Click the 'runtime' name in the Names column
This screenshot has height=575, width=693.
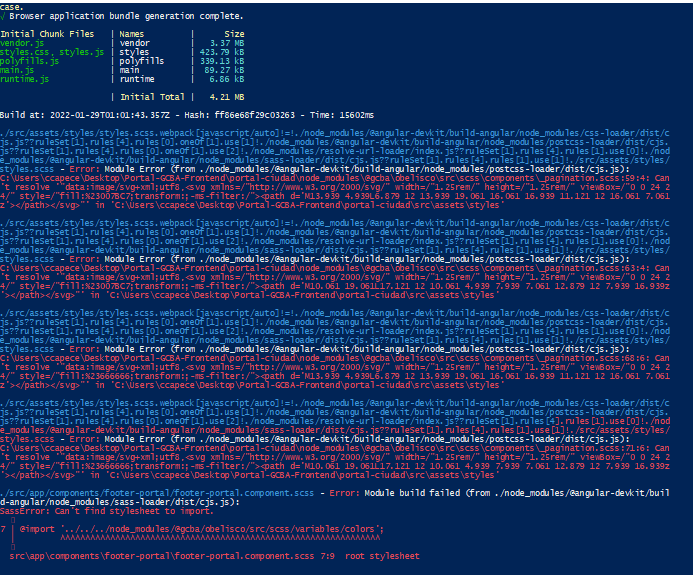(x=137, y=79)
